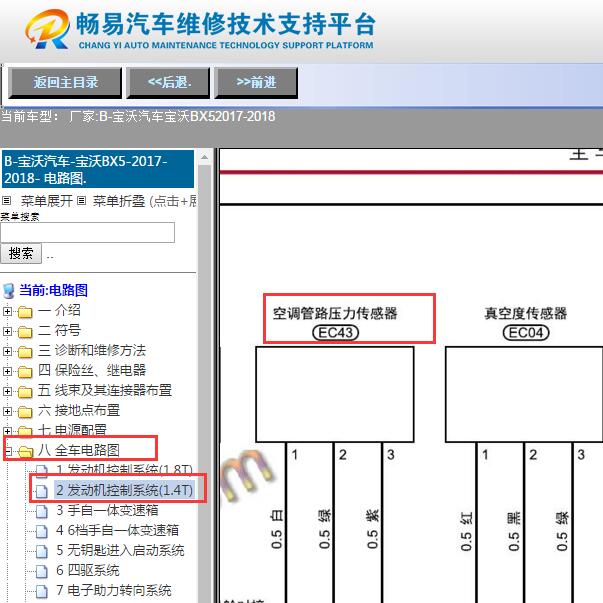Expand the 二 符号 folder
The image size is (603, 603).
(7, 331)
